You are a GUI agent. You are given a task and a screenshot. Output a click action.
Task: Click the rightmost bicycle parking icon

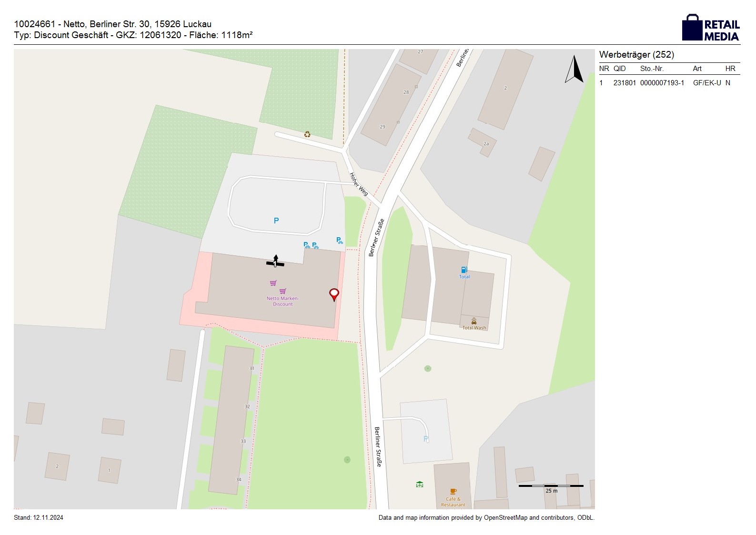[339, 241]
